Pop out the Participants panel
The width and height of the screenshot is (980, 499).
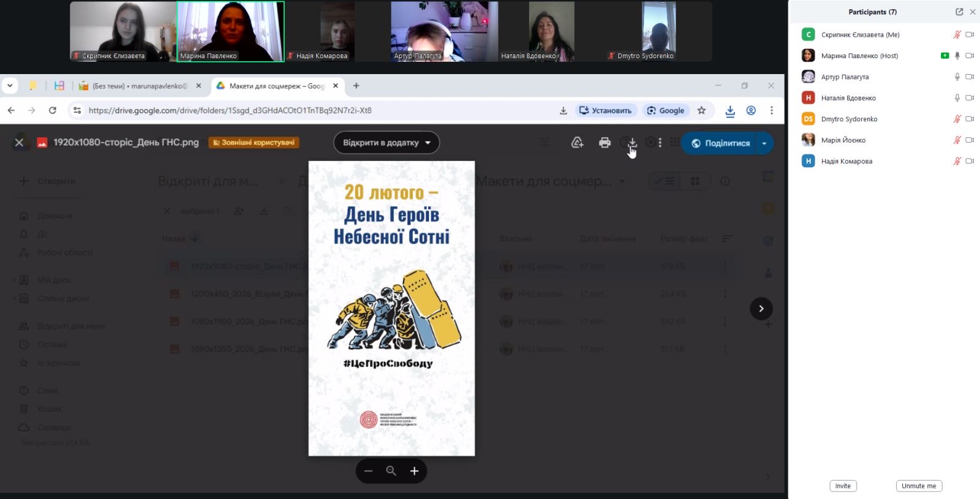click(x=959, y=12)
